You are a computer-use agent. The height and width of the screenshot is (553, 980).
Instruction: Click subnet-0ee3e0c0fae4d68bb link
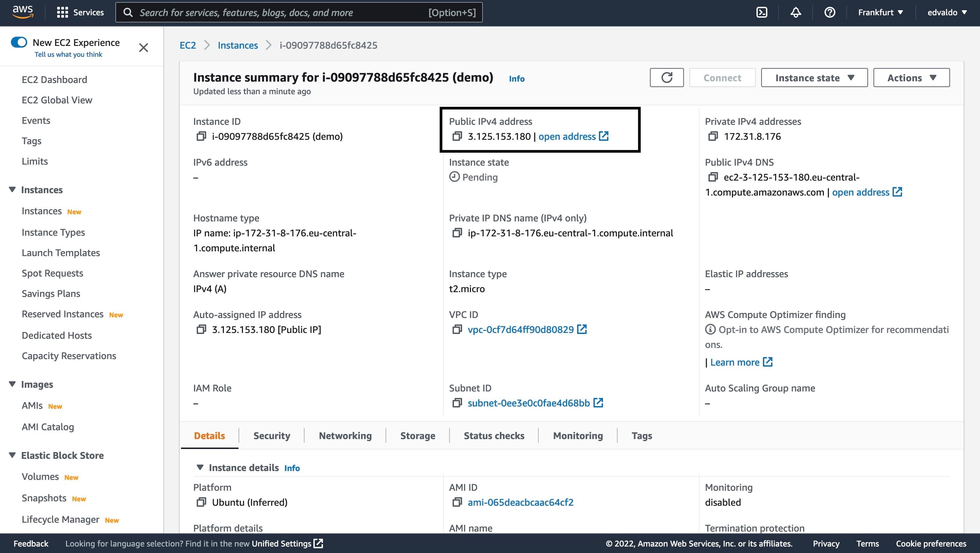pos(528,403)
